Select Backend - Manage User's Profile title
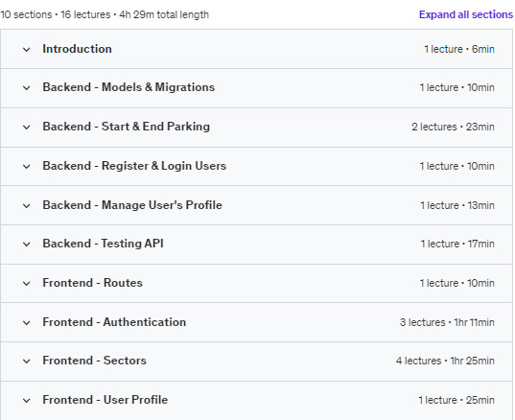The height and width of the screenshot is (420, 515). click(132, 205)
